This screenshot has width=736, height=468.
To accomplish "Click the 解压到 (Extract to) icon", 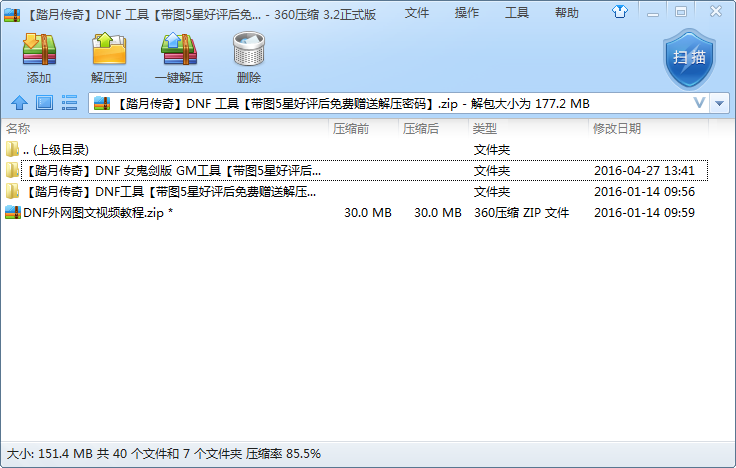I will point(108,57).
